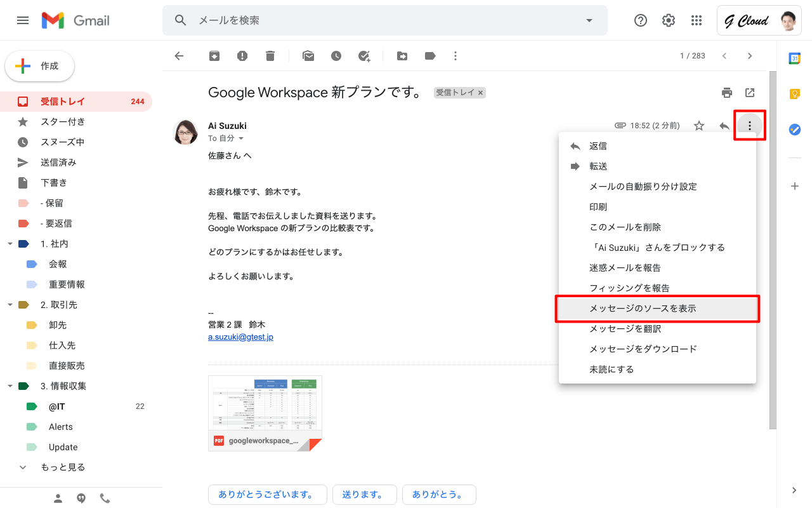Collapse the 1. 社内 label group
The width and height of the screenshot is (812, 508).
pos(10,244)
